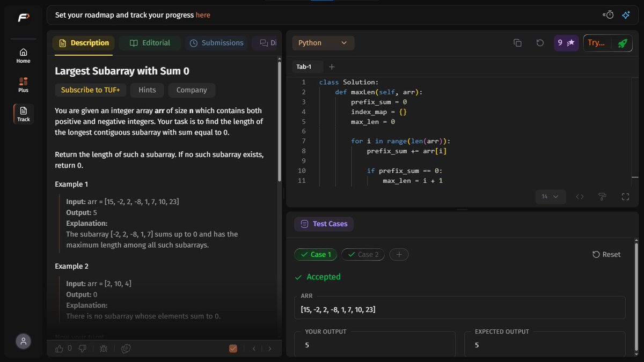Start the stopwatch timer
Screen dimensions: 644x362
coord(609,15)
